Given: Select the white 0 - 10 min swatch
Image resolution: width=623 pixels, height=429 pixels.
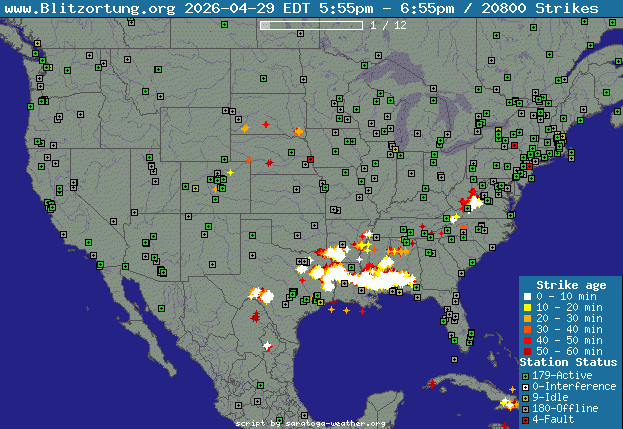Looking at the screenshot, I should pyautogui.click(x=527, y=297).
